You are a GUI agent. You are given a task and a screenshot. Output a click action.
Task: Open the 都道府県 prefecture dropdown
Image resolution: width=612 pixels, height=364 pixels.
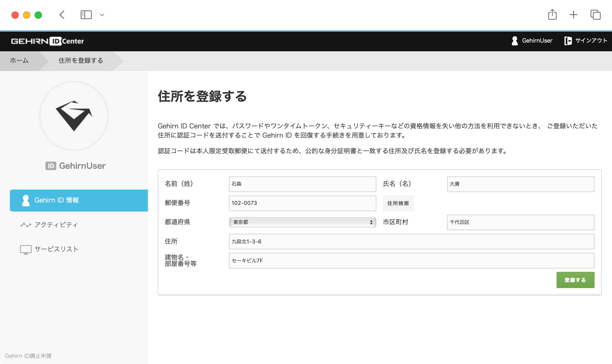point(302,222)
